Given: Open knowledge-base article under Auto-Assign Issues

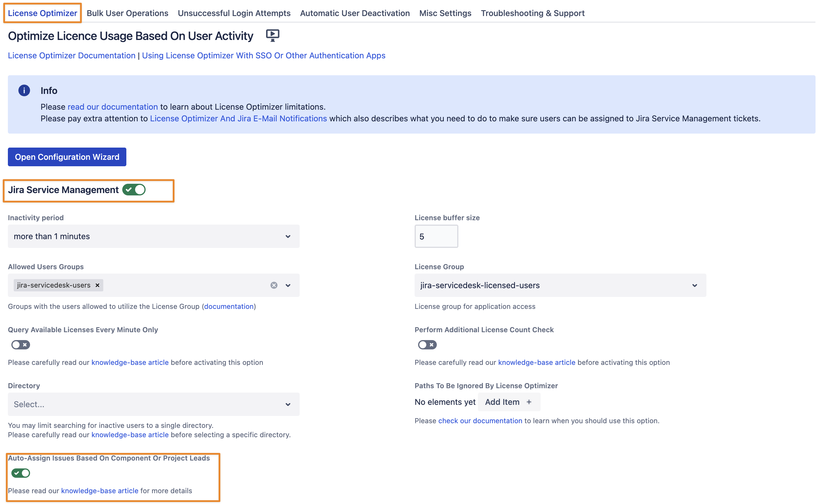Looking at the screenshot, I should (100, 491).
